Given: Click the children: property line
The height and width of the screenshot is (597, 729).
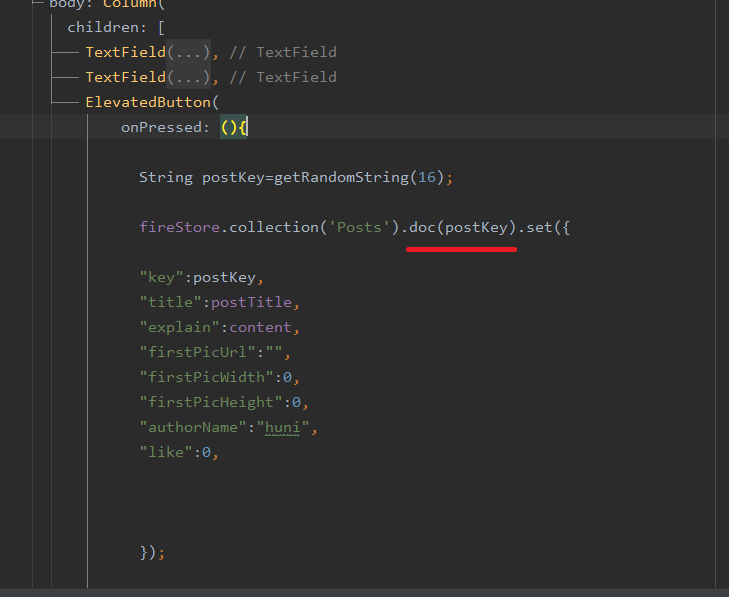Looking at the screenshot, I should coord(116,27).
